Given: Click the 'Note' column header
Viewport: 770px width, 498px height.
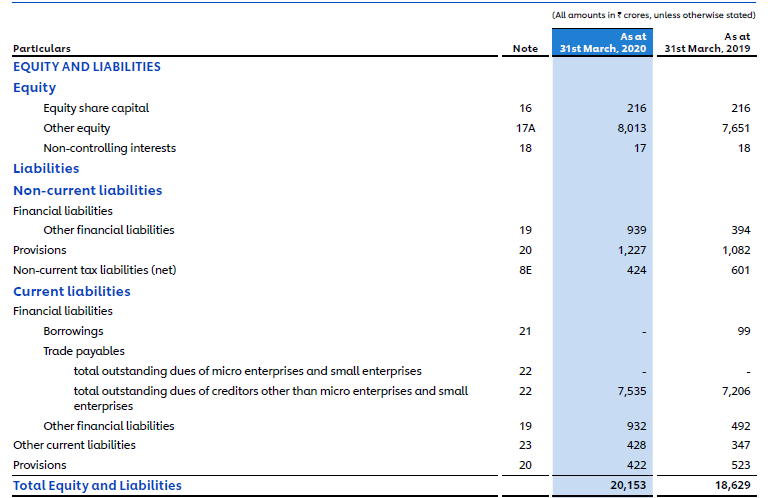Looking at the screenshot, I should coord(525,49).
